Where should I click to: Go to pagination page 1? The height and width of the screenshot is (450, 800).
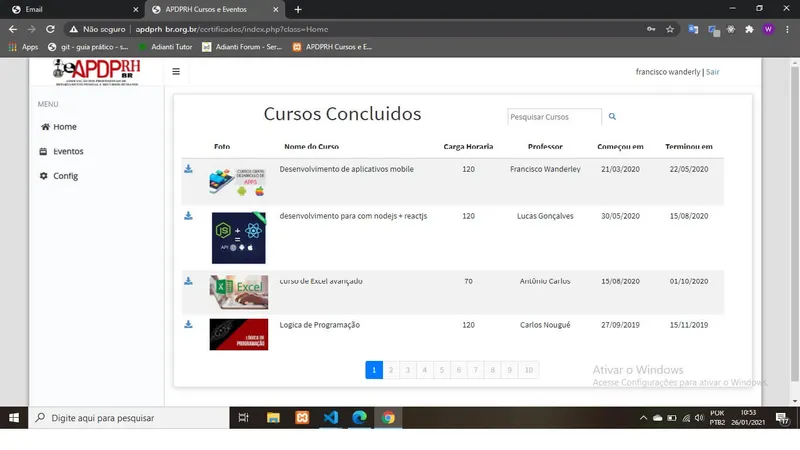click(374, 370)
